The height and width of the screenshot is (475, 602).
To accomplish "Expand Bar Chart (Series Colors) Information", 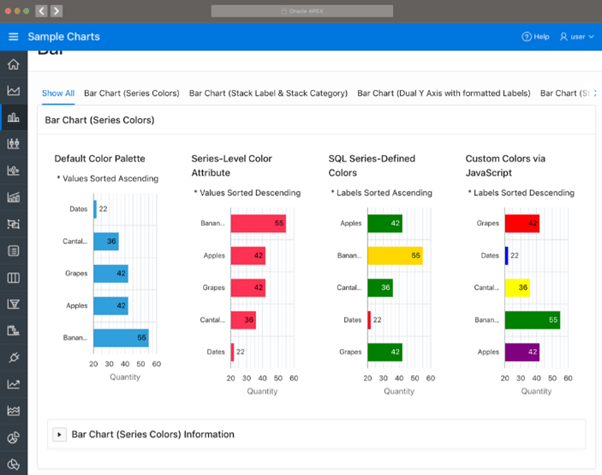I will coord(60,434).
